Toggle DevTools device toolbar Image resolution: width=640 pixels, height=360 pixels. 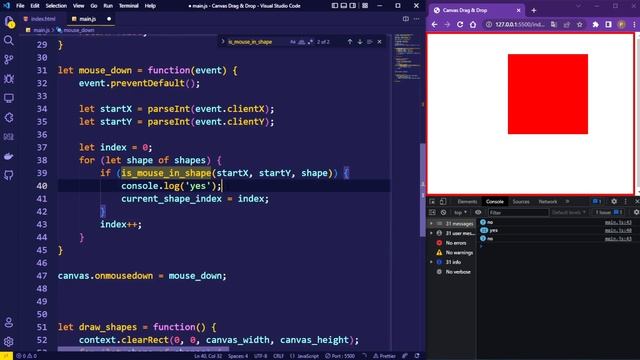pos(443,202)
